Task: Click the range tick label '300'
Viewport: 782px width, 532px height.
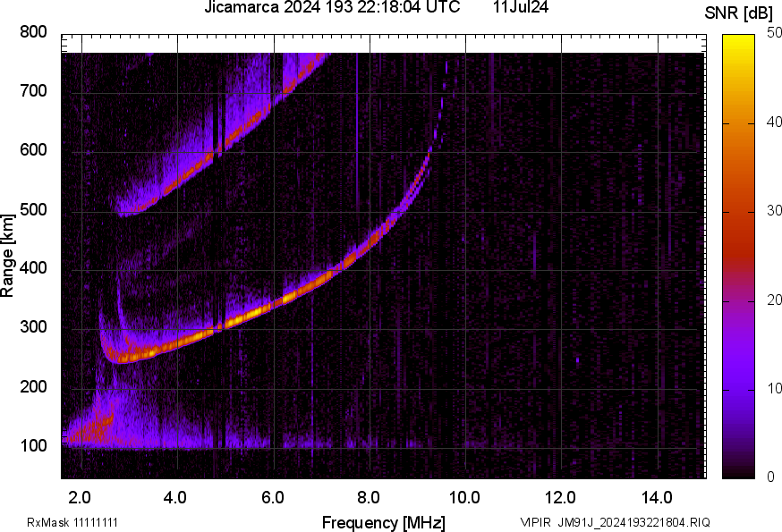Action: [33, 327]
